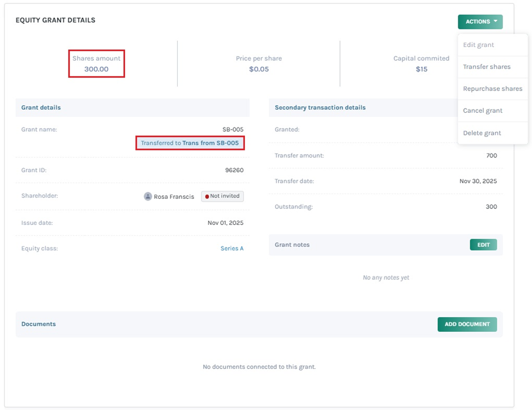Choose Delete grant from the dropdown
Viewport: 532px width, 410px height.
(482, 133)
